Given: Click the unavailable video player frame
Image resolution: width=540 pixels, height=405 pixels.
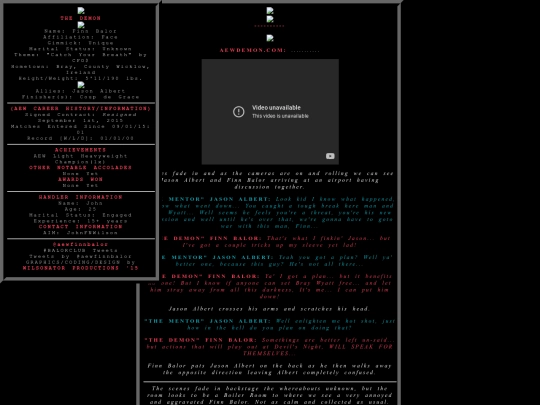Looking at the screenshot, I should coord(270,112).
